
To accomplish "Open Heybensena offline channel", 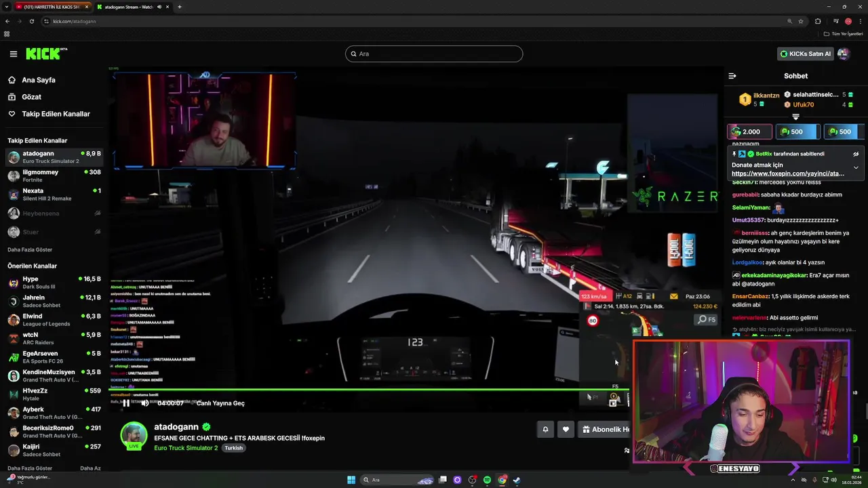I will tap(54, 213).
